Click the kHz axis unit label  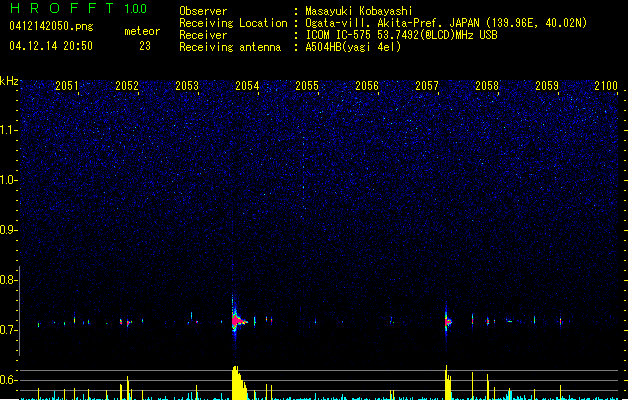tap(9, 81)
